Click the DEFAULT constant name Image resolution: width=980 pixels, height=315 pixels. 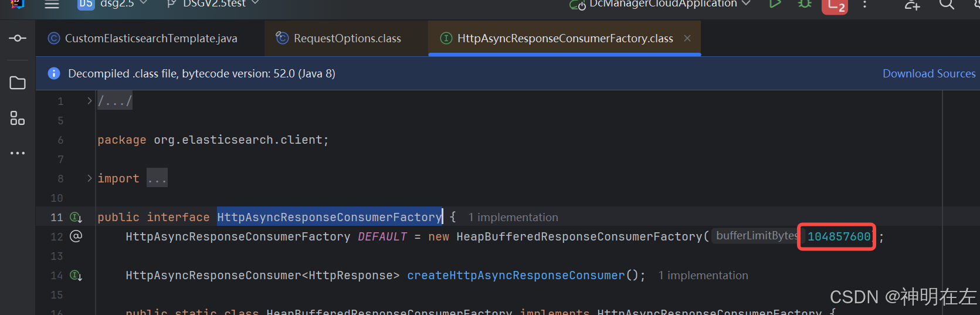tap(382, 236)
